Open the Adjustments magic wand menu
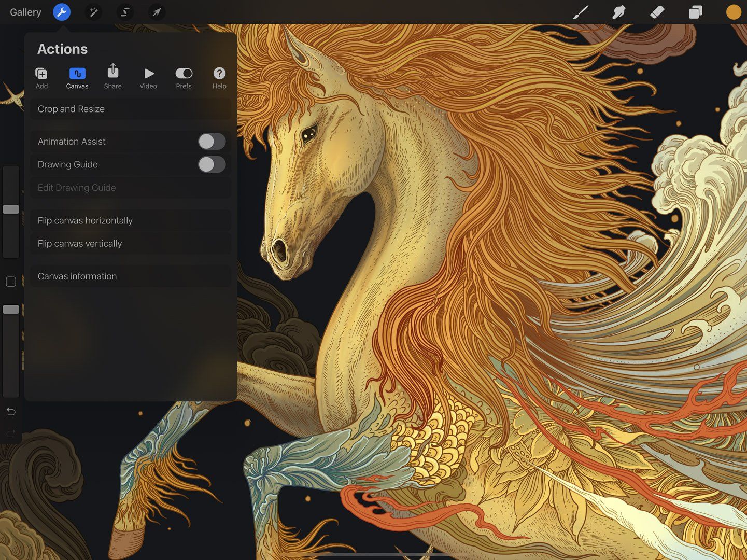The height and width of the screenshot is (560, 747). pos(93,12)
